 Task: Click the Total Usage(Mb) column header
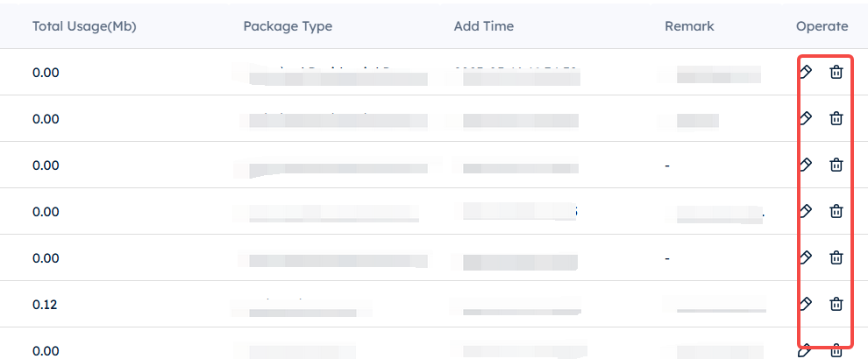84,26
